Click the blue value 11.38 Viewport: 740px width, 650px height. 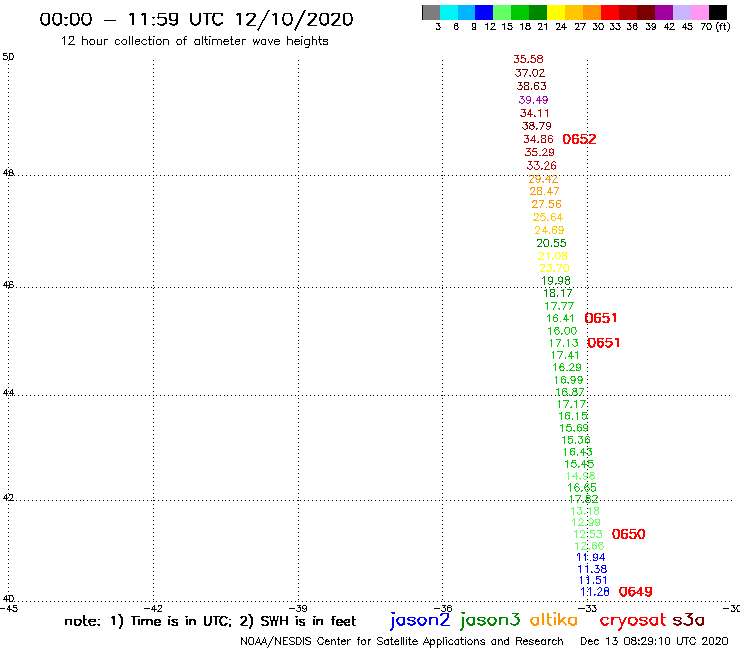point(592,569)
